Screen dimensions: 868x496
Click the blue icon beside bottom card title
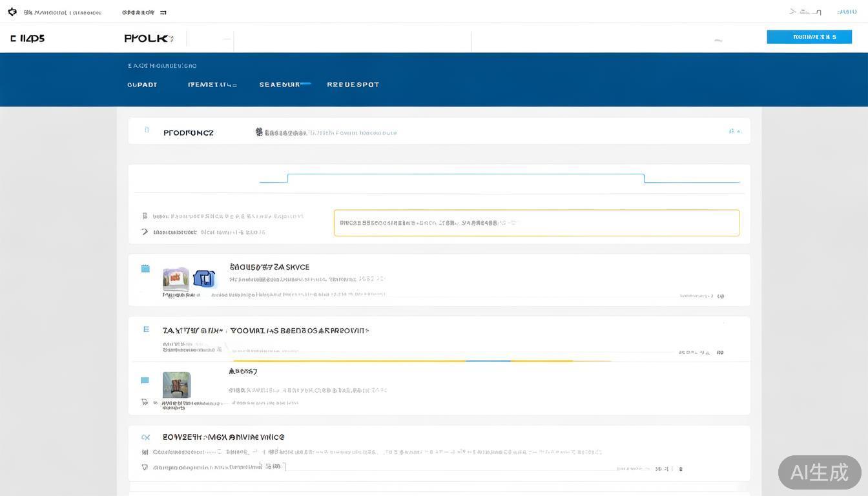145,437
